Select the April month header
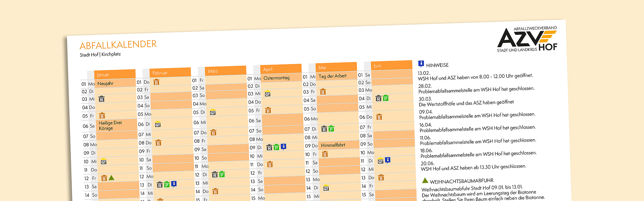Screen dimensions: 644x201 pos(281,69)
